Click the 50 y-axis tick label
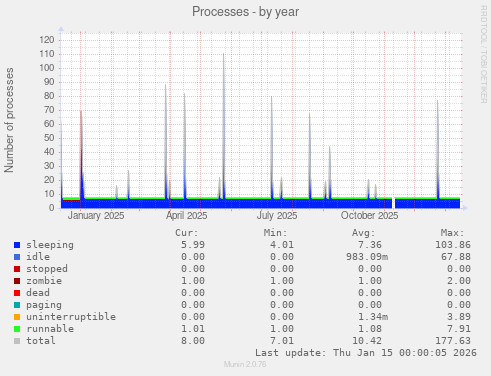This screenshot has height=376, width=491. click(49, 138)
